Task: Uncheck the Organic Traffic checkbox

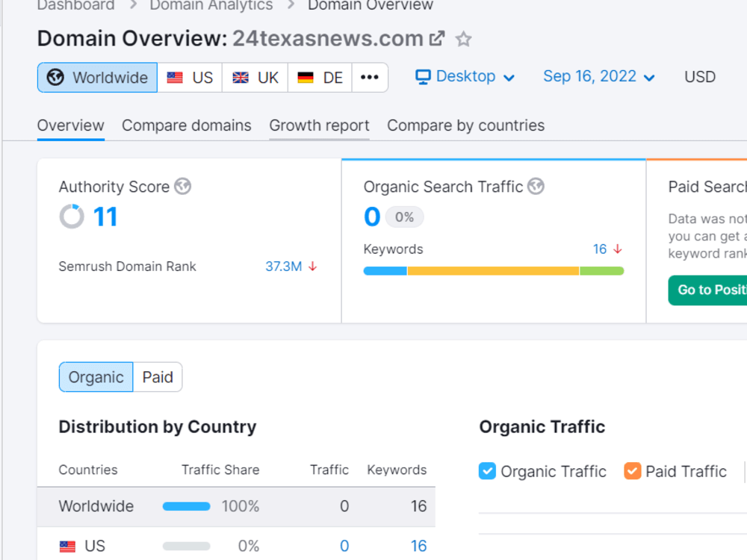Action: point(487,471)
